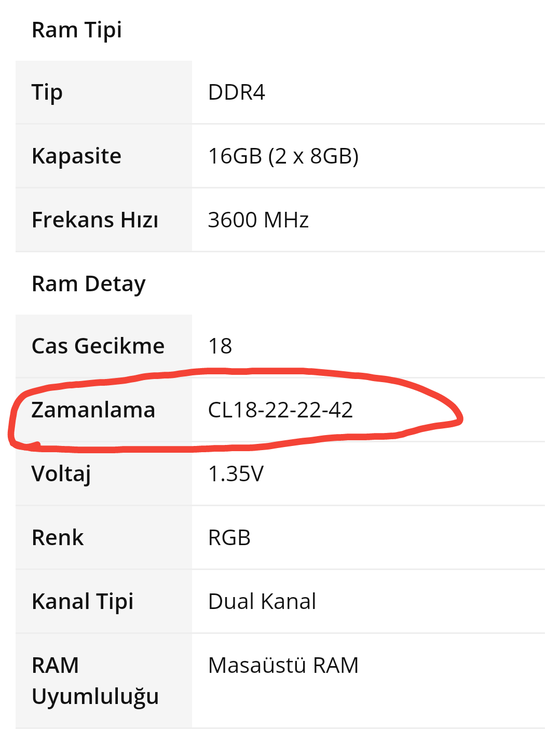Click the Zamanlama row label
This screenshot has width=560, height=731.
point(93,410)
